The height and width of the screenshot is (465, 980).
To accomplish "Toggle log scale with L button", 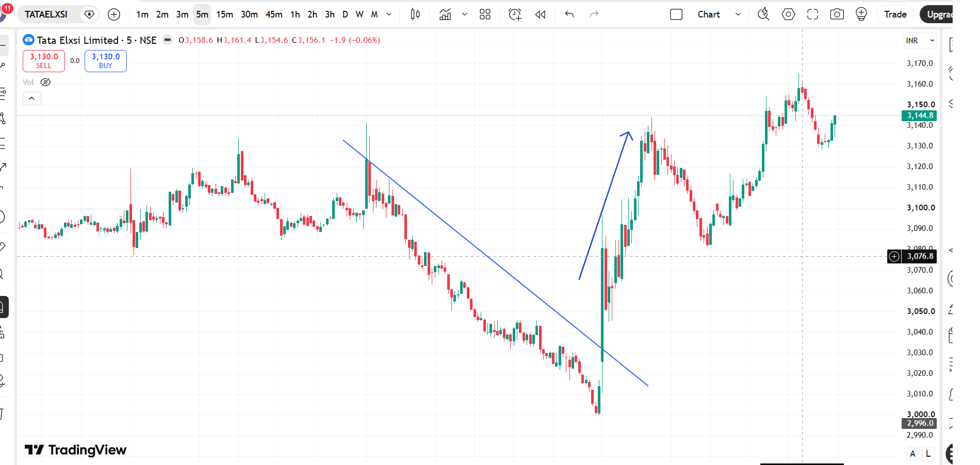I will (928, 454).
